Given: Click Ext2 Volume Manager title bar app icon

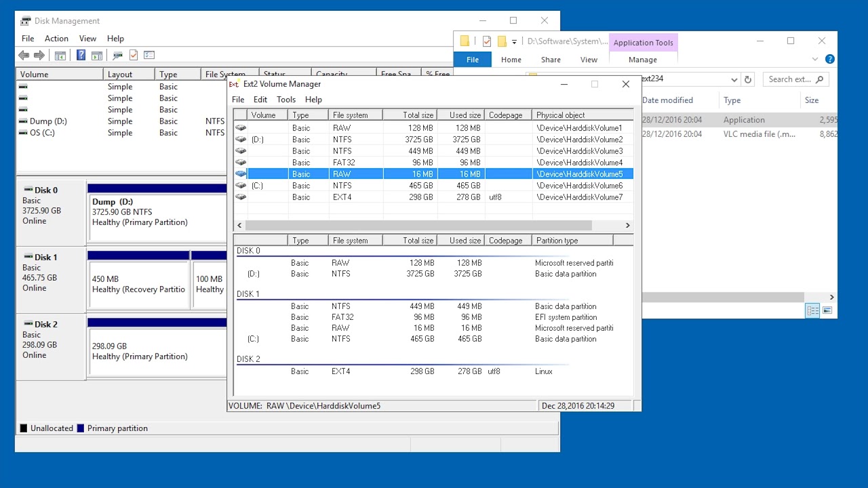Looking at the screenshot, I should pos(234,84).
